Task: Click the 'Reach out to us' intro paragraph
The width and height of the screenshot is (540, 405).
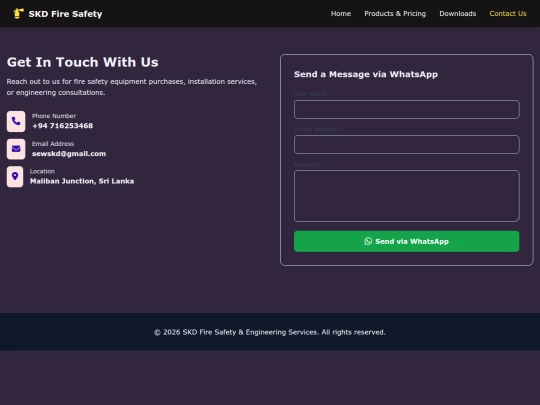Action: pyautogui.click(x=132, y=87)
